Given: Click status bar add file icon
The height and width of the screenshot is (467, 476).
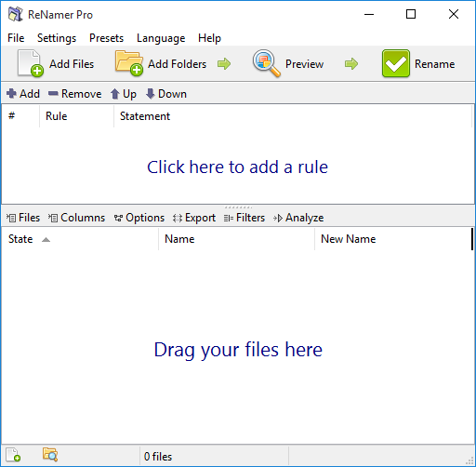Looking at the screenshot, I should pyautogui.click(x=13, y=455).
